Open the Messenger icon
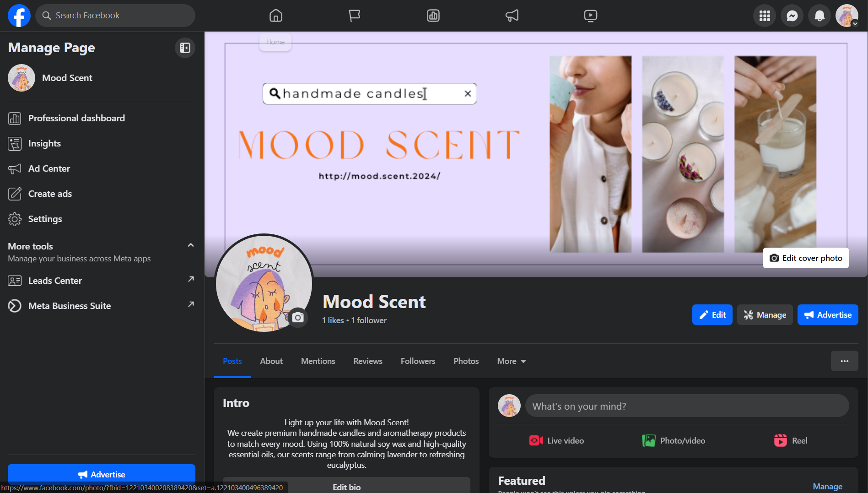Viewport: 868px width, 493px height. click(x=792, y=16)
